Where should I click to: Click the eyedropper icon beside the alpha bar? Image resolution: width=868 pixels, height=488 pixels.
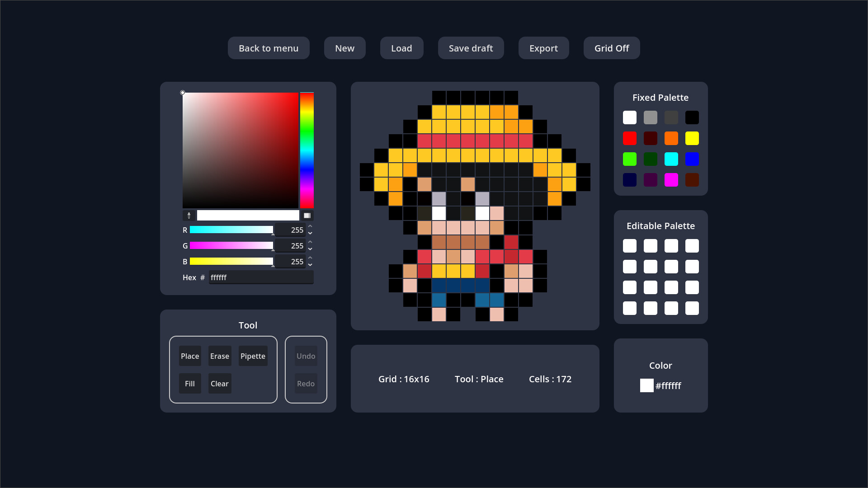pyautogui.click(x=189, y=215)
